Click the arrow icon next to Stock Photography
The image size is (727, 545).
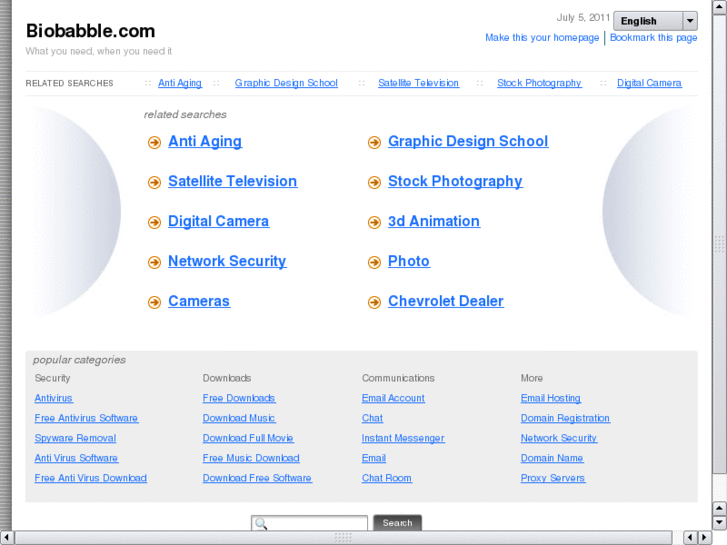pyautogui.click(x=374, y=183)
